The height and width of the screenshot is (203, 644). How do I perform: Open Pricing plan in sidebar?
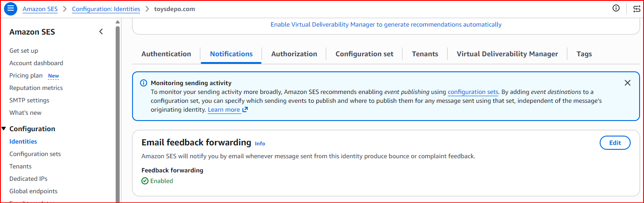point(26,75)
